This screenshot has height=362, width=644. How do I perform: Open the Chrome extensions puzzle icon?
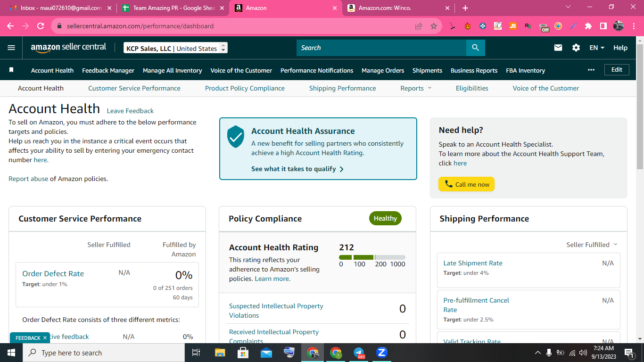point(588,26)
